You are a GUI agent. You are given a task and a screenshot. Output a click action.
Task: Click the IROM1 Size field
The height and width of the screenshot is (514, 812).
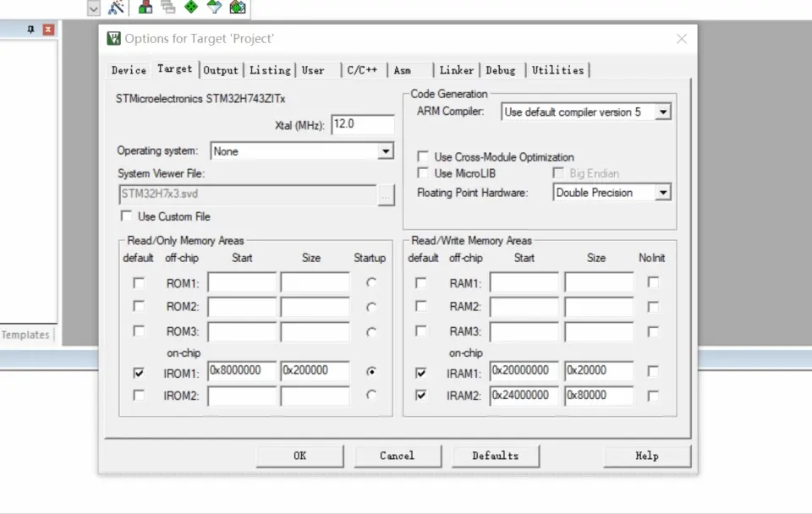click(315, 370)
